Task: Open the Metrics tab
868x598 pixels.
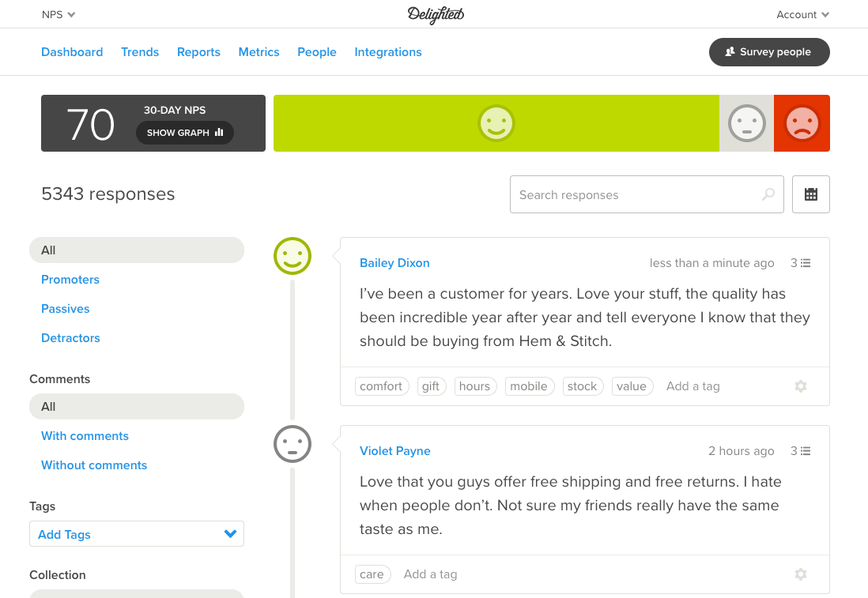Action: coord(259,52)
